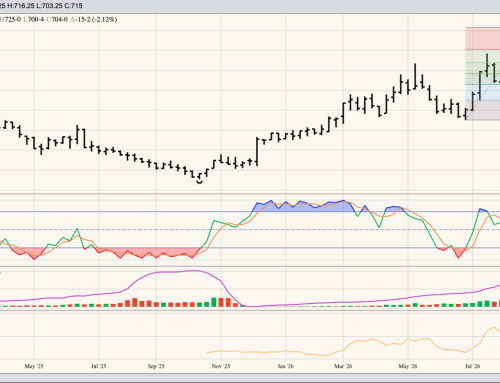Click the 'Jan '26' date axis label
Image resolution: width=500 pixels, height=383 pixels.
(x=286, y=366)
